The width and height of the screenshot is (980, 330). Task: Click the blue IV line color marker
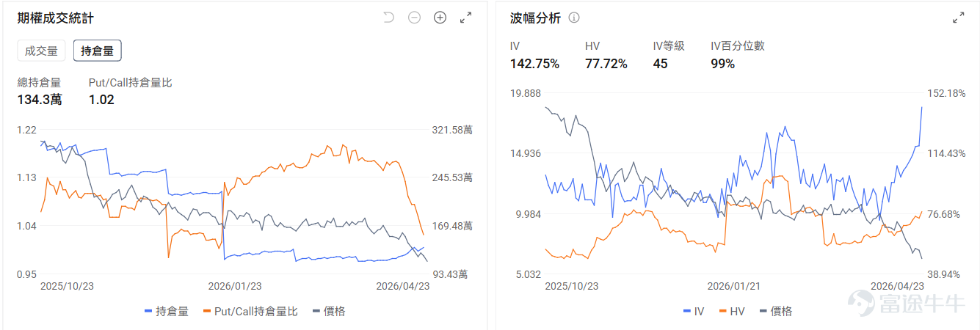687,312
